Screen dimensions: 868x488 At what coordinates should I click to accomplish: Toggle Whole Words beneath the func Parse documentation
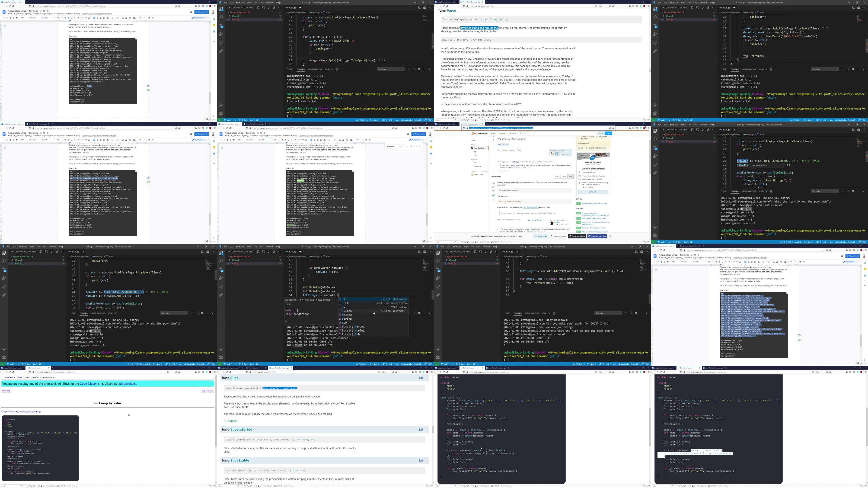[x=495, y=120]
